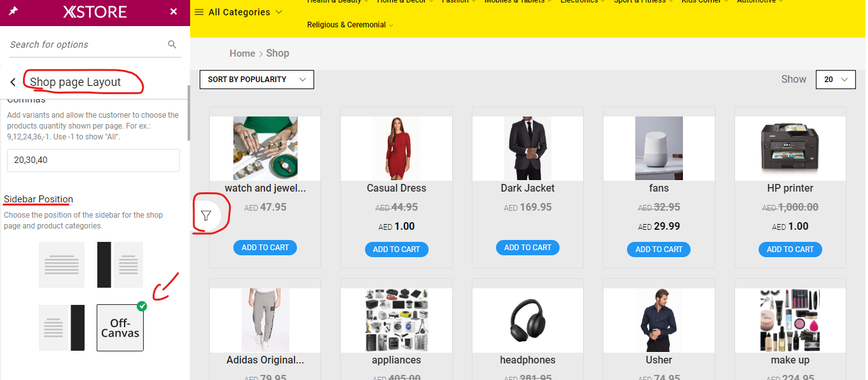Add Dark Jacket to cart

(528, 248)
